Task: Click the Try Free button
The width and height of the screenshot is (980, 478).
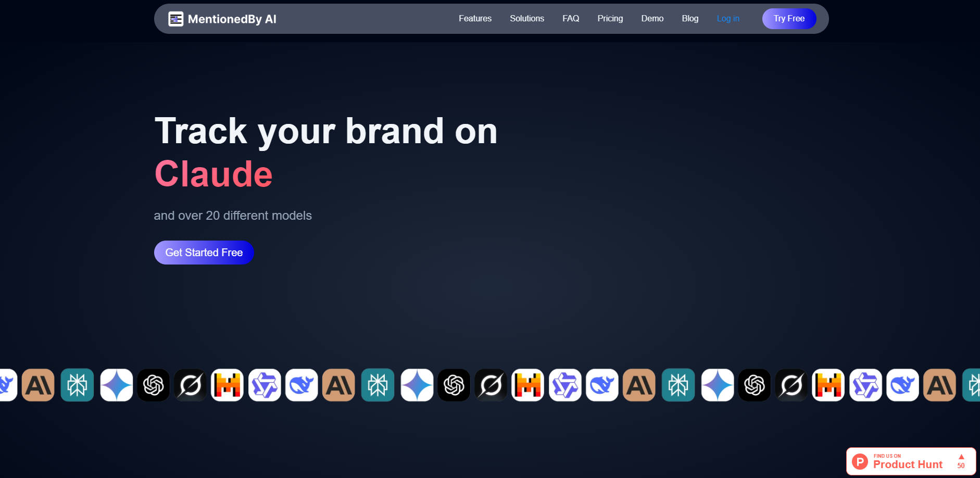Action: point(789,18)
